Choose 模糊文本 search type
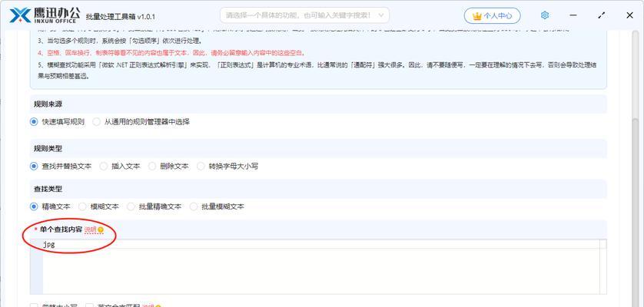The image size is (644, 307). coord(98,206)
